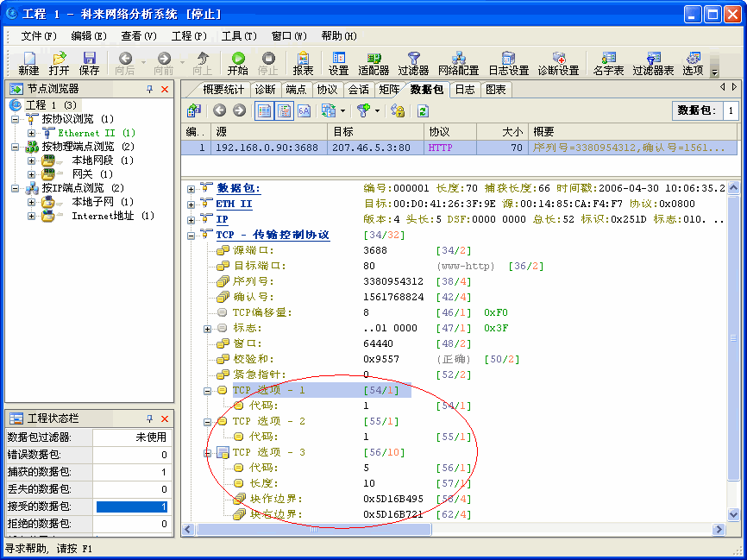Pin the 节点浏览器 panel with its pushpin
The image size is (747, 560).
[x=148, y=88]
